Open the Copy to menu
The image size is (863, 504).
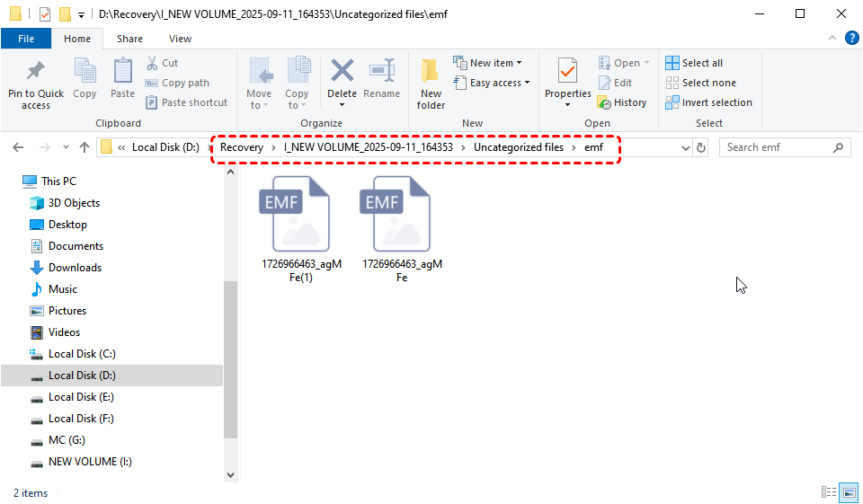click(x=297, y=83)
